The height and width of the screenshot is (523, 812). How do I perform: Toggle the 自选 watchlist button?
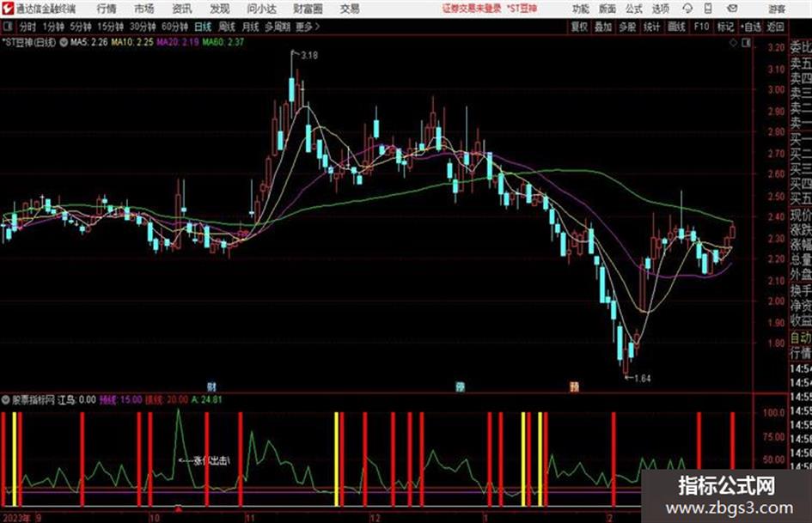pyautogui.click(x=750, y=27)
